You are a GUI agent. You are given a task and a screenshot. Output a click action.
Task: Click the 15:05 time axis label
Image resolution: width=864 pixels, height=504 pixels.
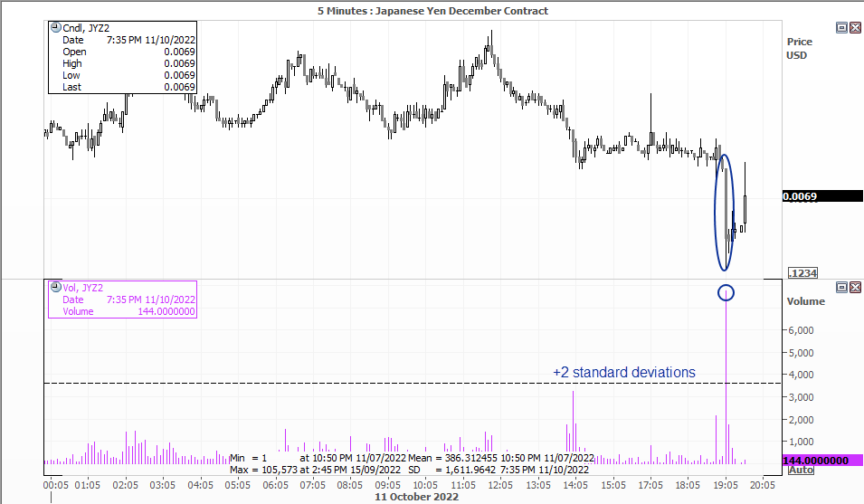click(x=613, y=485)
